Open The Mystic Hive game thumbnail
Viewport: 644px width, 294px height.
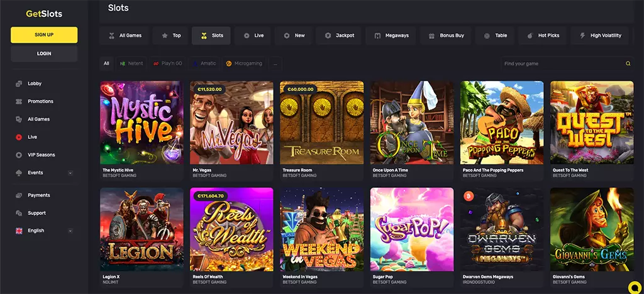(142, 122)
